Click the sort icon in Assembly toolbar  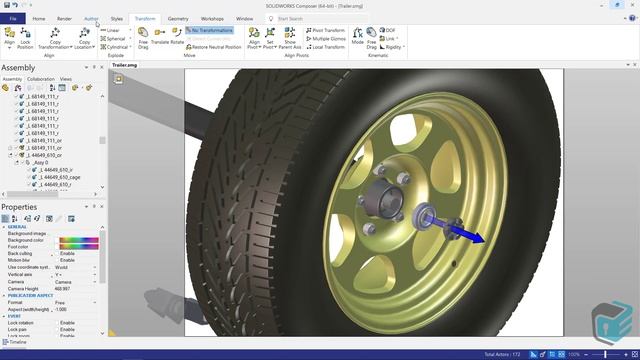52,88
